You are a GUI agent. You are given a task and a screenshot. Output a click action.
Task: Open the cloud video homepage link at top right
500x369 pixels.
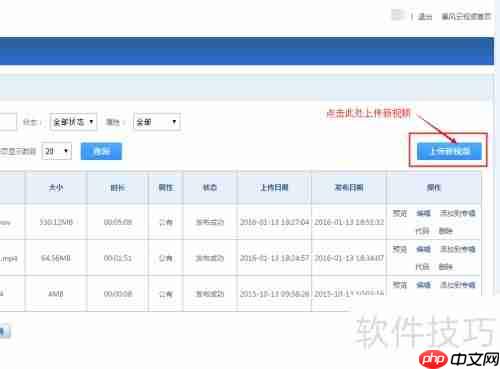(466, 16)
